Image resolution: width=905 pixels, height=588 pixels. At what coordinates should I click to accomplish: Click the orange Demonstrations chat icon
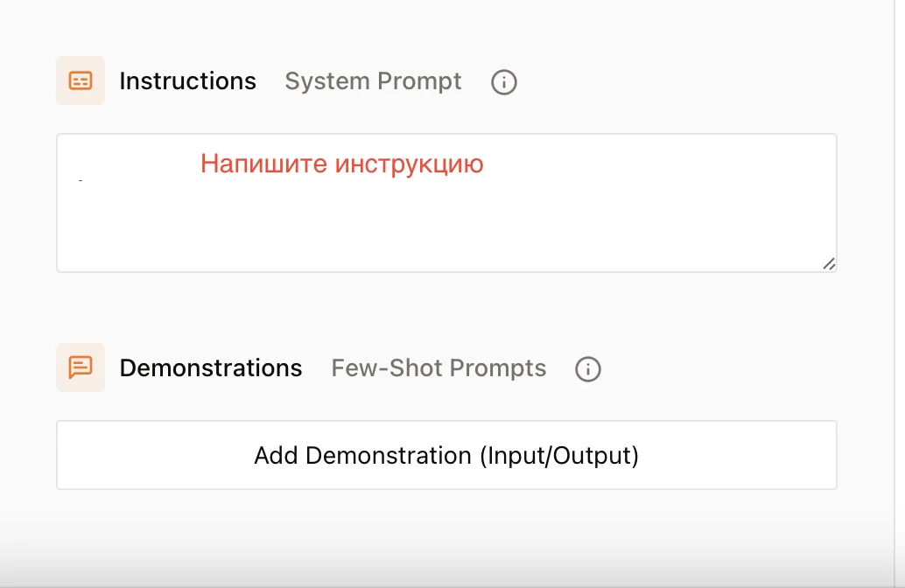coord(81,367)
